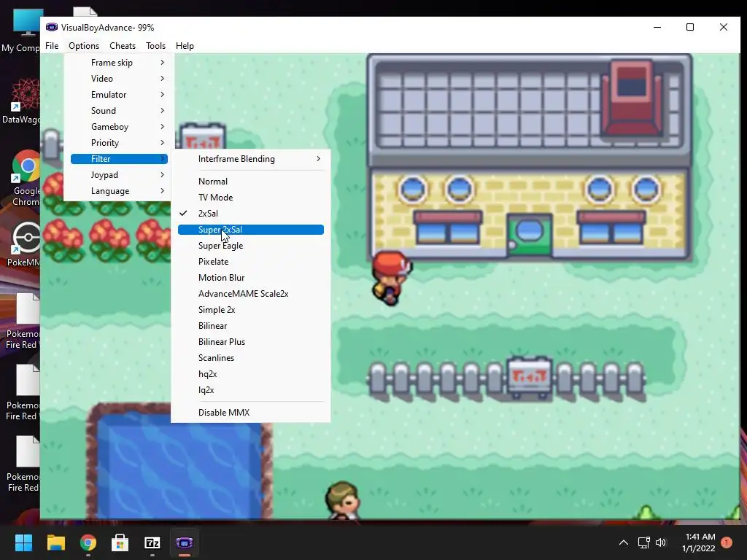Viewport: 747px width, 560px height.
Task: Enable the Scanlines filter
Action: click(x=251, y=357)
